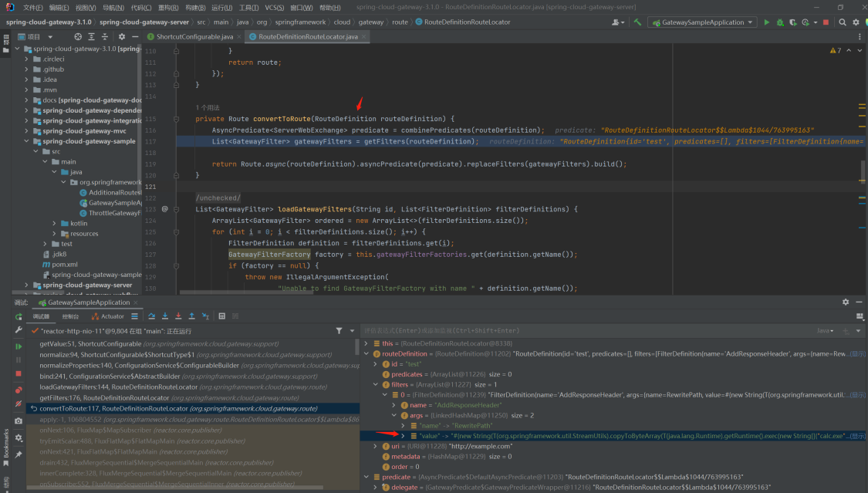Expand the "this" variable node
This screenshot has height=493, width=868.
pos(366,343)
